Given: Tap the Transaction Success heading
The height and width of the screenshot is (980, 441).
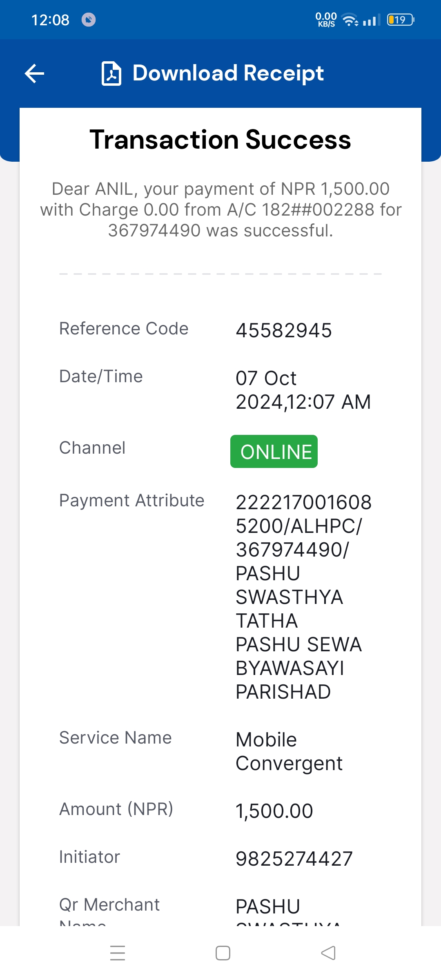Looking at the screenshot, I should tap(220, 140).
